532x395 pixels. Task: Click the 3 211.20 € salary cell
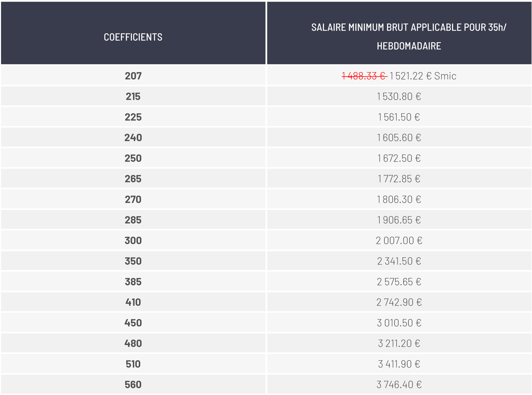click(x=399, y=343)
